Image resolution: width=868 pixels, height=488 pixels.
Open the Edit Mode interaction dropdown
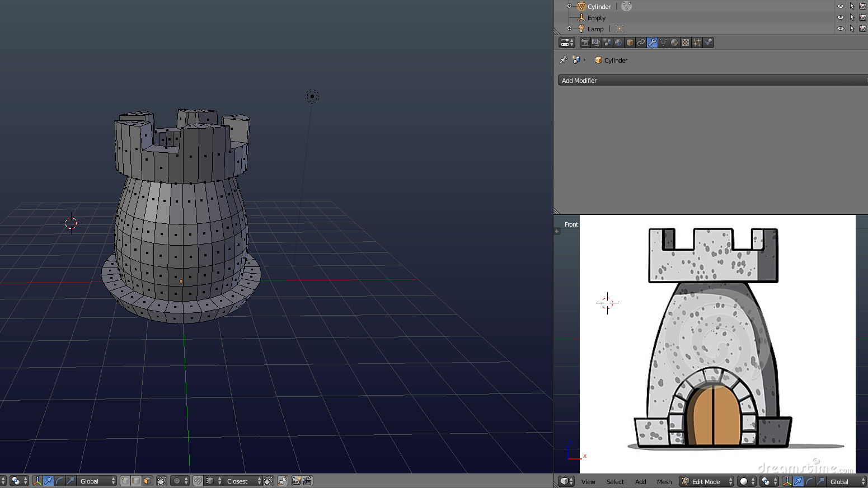tap(706, 481)
